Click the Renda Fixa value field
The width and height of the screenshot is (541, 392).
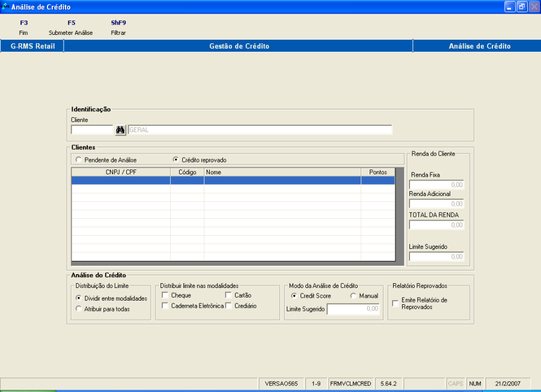pos(436,185)
